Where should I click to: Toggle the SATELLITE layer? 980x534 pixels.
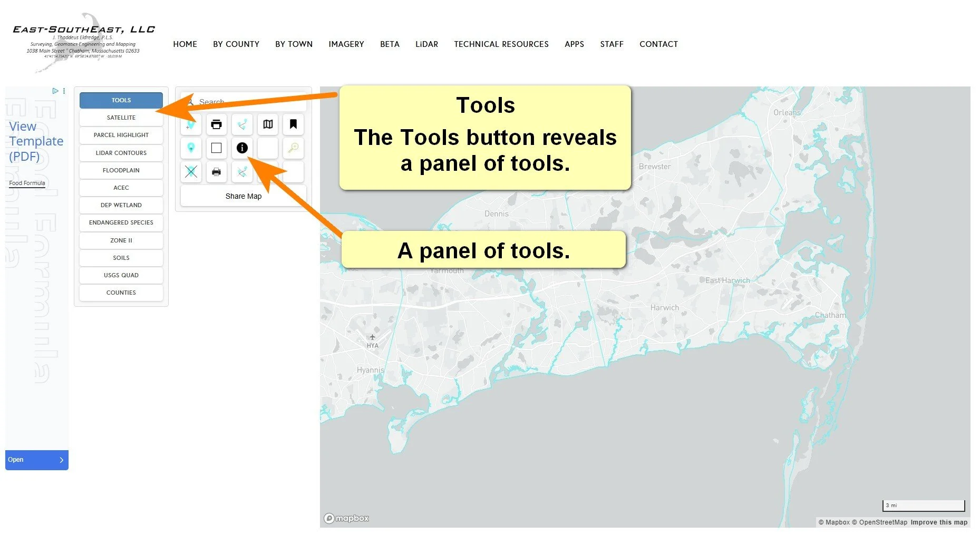click(x=121, y=118)
